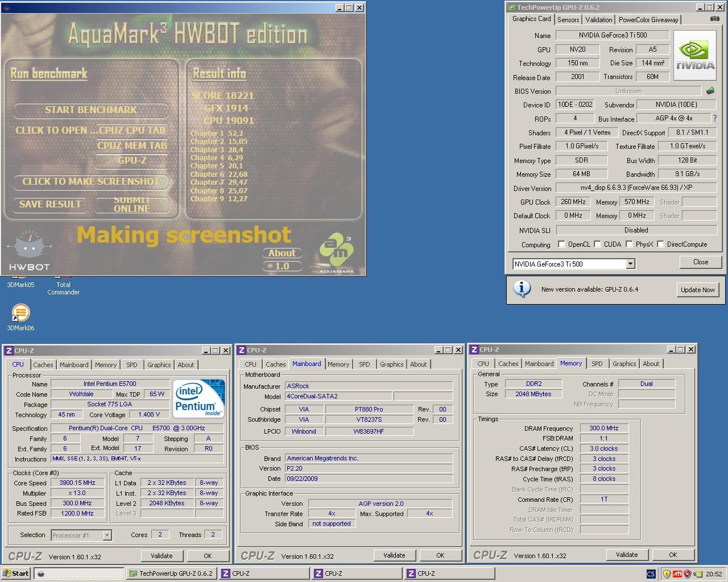Click Close button in GPU-Z
This screenshot has height=582, width=728.
click(x=701, y=262)
